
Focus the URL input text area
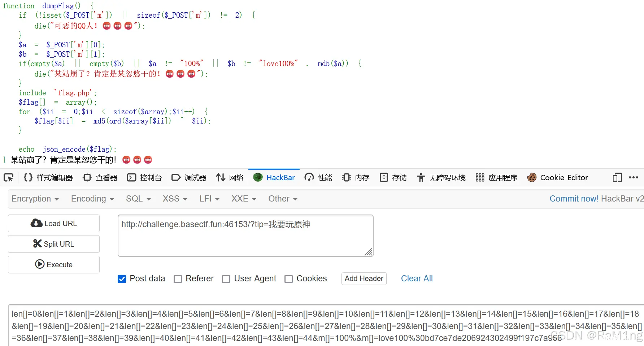(245, 235)
